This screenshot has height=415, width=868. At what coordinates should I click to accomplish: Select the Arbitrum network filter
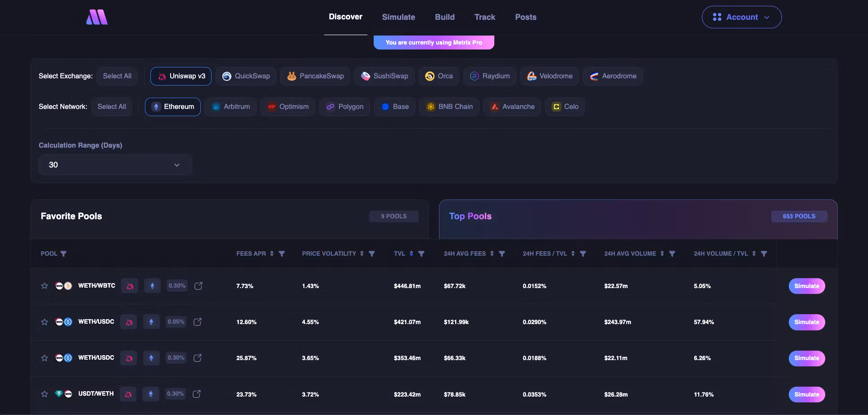(231, 107)
